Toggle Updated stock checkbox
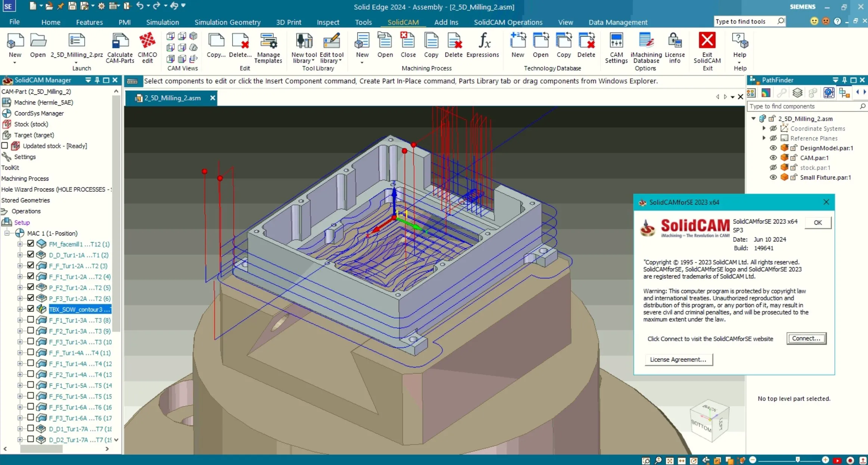 (4, 146)
